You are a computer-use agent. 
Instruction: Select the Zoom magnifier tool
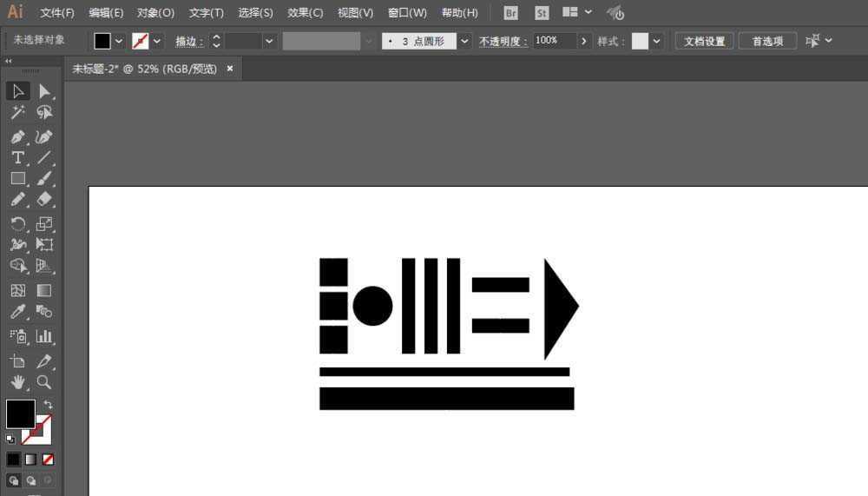coord(44,382)
